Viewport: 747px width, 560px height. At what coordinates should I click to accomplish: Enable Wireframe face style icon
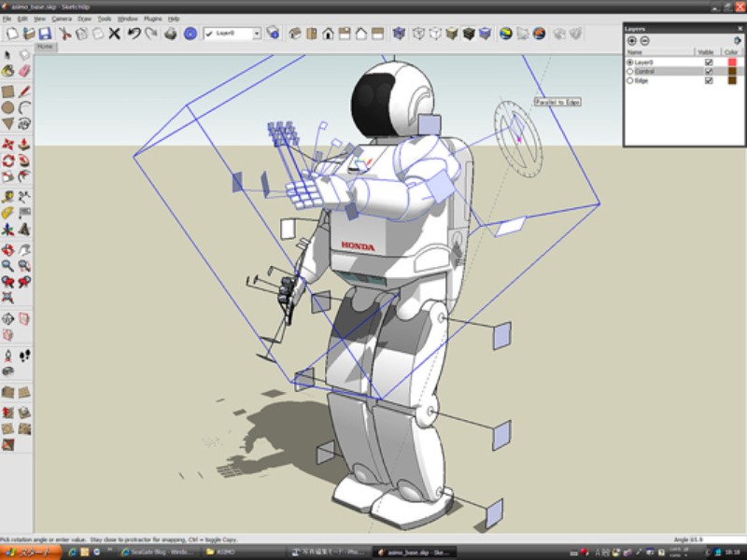(418, 34)
